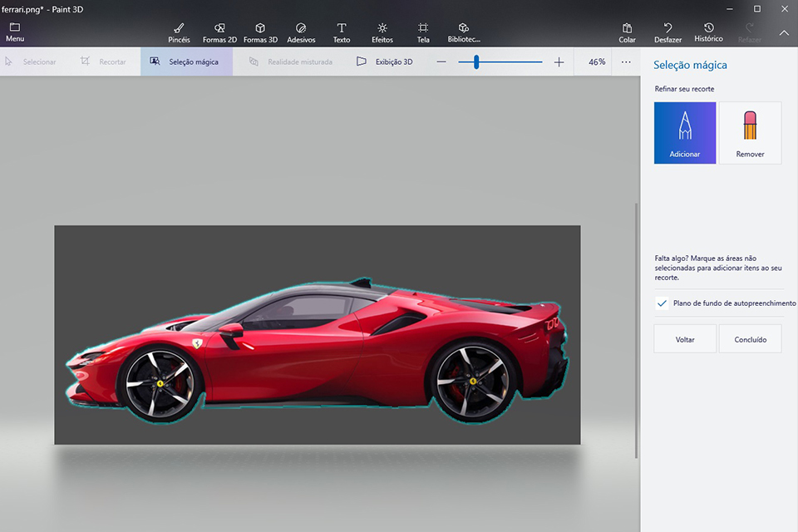Image resolution: width=798 pixels, height=532 pixels.
Task: Click the Seleção mágica panel heading
Action: click(x=690, y=65)
